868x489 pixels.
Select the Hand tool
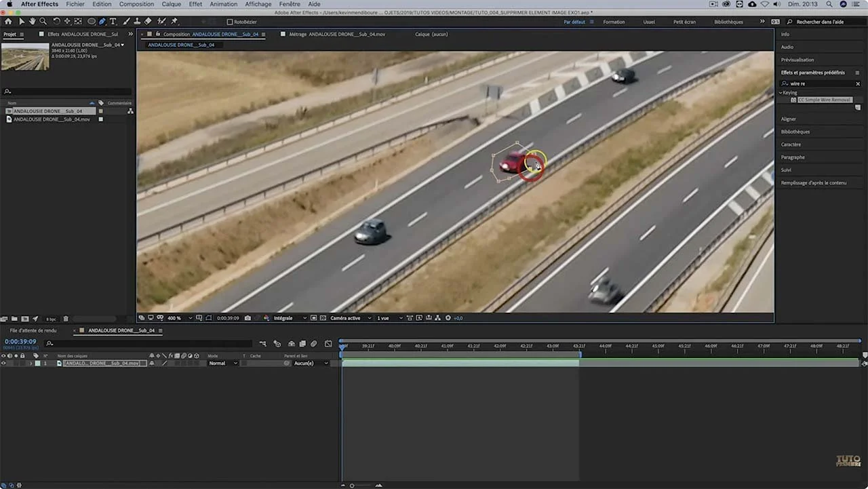tap(32, 21)
